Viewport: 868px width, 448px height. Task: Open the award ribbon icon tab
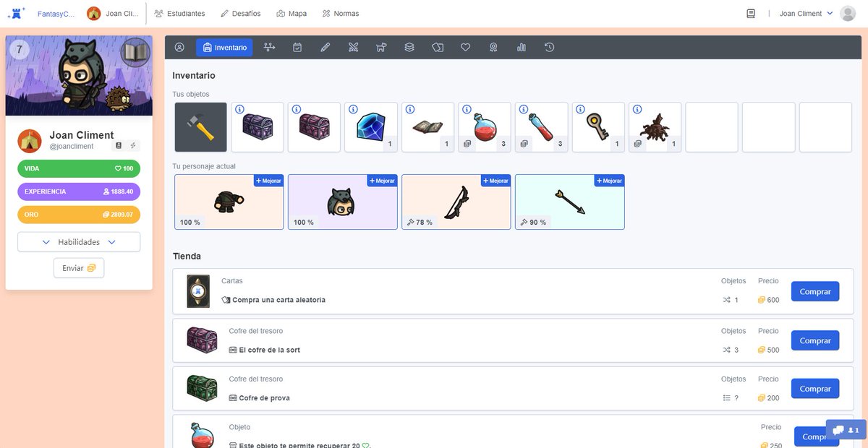pos(493,48)
